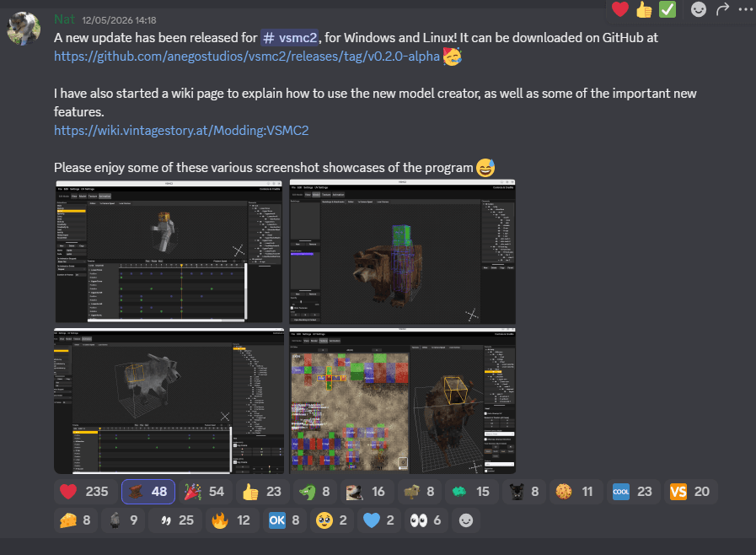Toggle the red heart reaction with 235

(85, 492)
